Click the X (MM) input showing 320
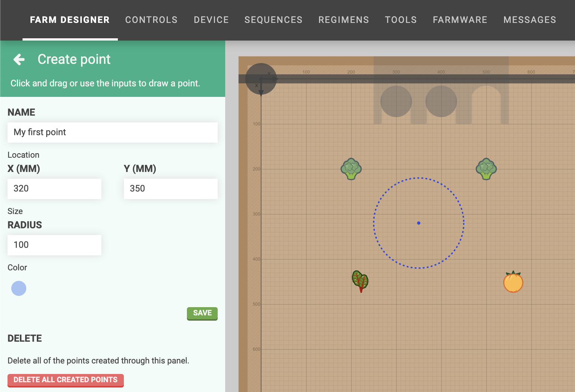Screen dimensions: 575x392 (x=54, y=188)
